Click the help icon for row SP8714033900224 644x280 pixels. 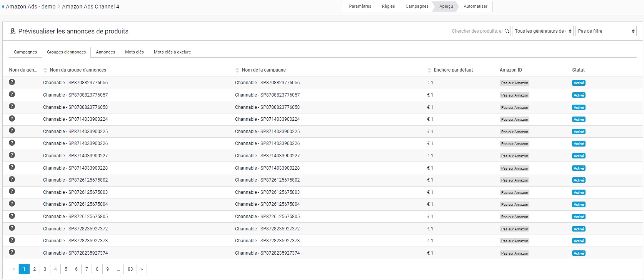12,118
